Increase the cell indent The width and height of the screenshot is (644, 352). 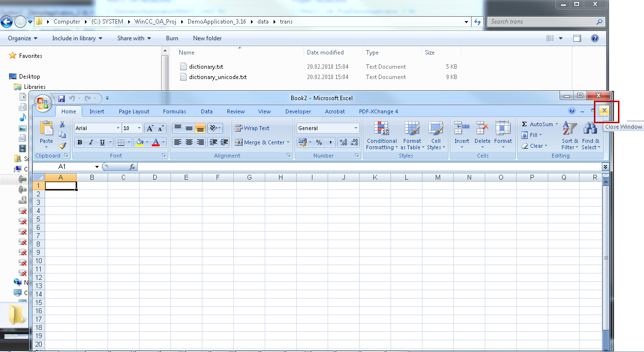pos(224,142)
